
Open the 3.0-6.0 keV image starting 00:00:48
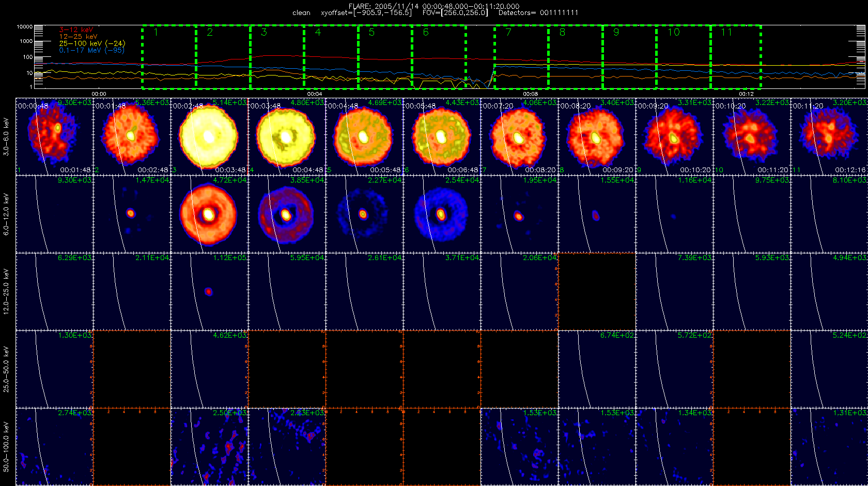click(x=54, y=136)
